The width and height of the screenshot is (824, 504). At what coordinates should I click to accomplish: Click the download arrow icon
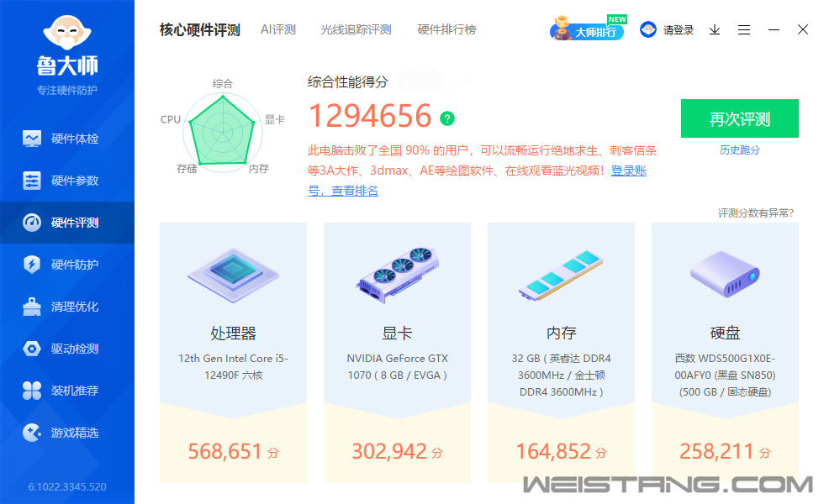pos(715,30)
